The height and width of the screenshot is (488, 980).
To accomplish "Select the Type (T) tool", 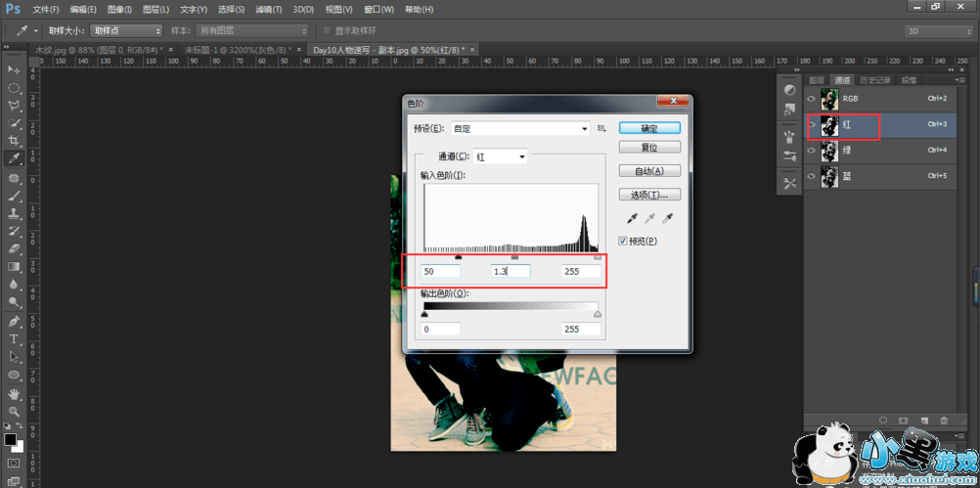I will pos(14,339).
